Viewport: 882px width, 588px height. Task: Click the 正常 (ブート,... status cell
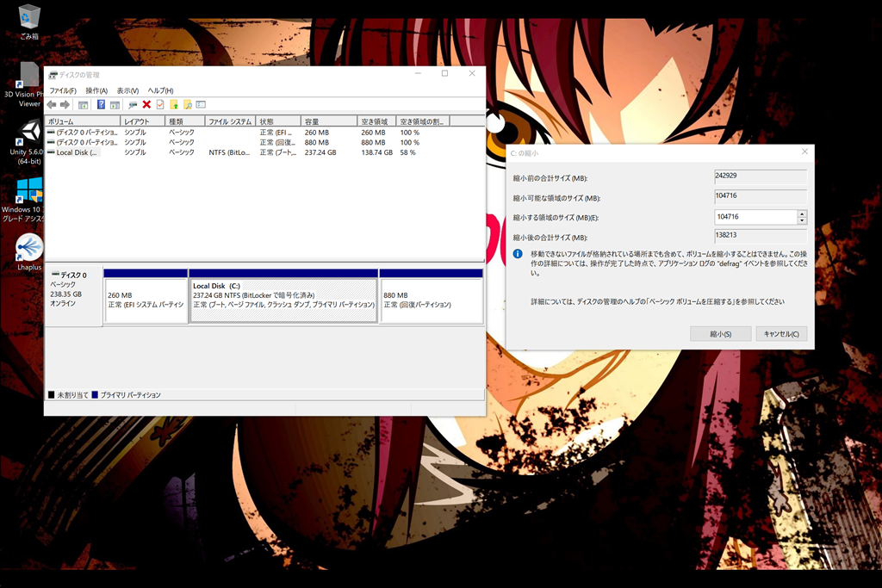(x=278, y=152)
